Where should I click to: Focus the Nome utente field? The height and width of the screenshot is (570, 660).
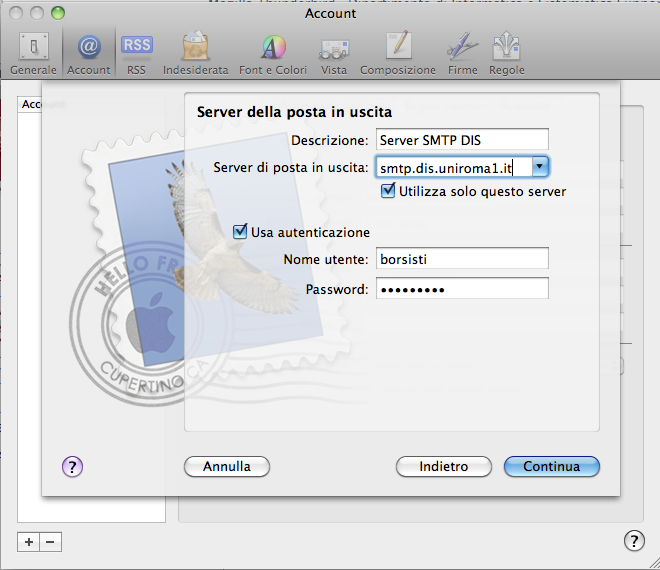[462, 259]
